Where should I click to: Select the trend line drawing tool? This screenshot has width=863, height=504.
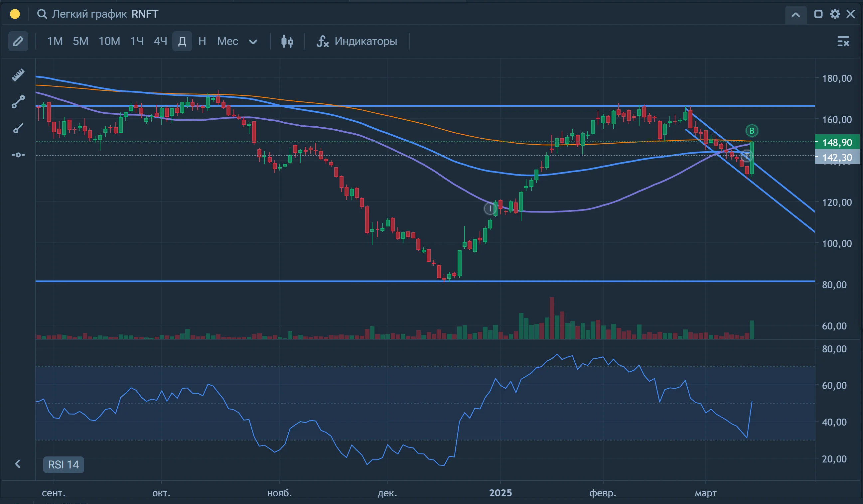point(18,102)
